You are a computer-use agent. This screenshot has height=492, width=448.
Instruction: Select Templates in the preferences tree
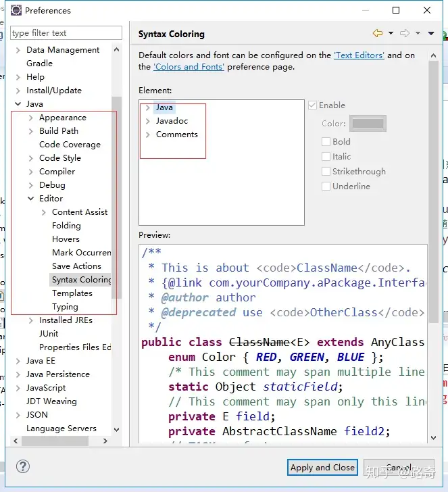click(x=72, y=293)
